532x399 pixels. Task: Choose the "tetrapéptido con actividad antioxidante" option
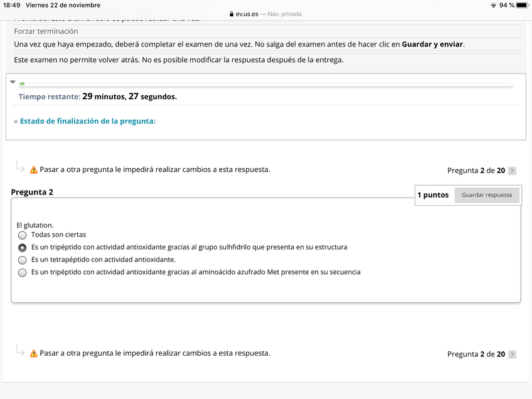click(23, 260)
